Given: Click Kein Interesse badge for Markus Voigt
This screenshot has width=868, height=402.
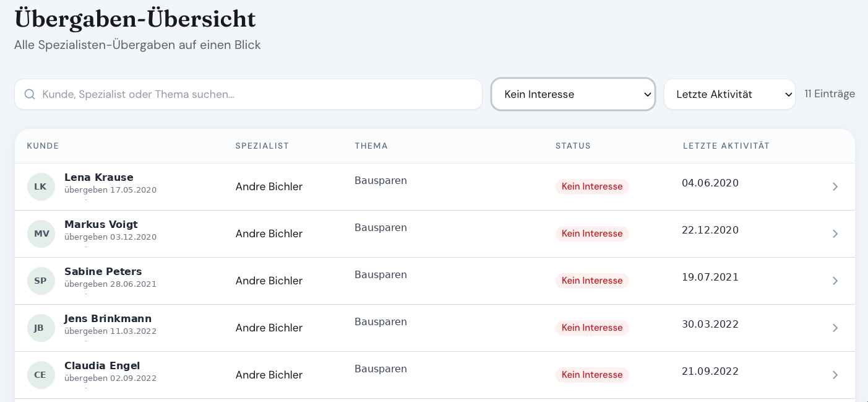Looking at the screenshot, I should pyautogui.click(x=592, y=234).
